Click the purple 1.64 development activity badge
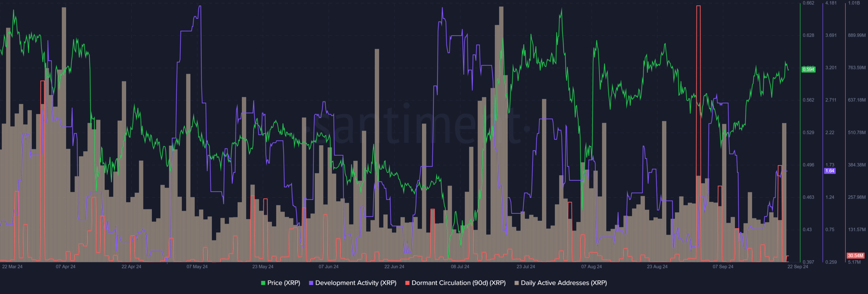The image size is (868, 294). point(830,171)
